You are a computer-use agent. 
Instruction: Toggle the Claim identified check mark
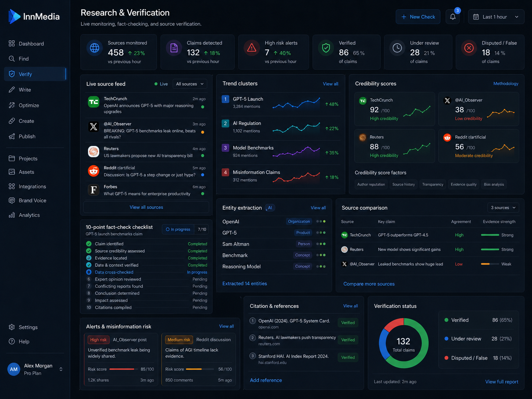point(89,244)
